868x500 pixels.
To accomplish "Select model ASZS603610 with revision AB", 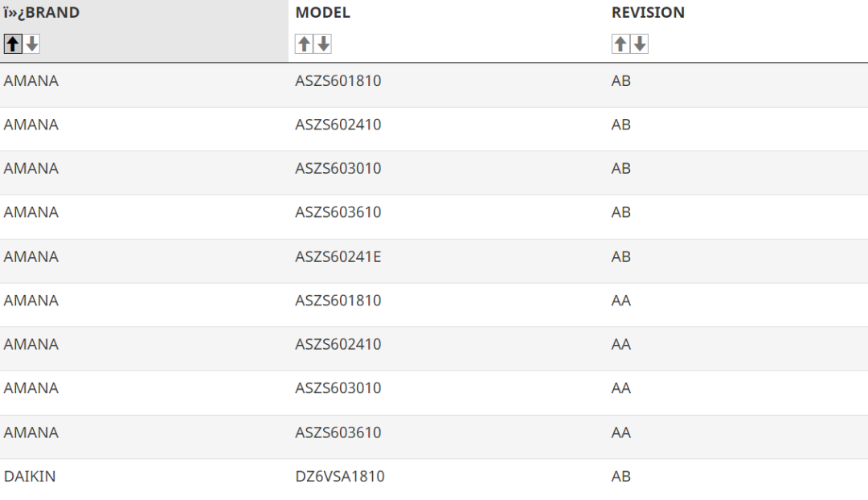I will pyautogui.click(x=338, y=212).
